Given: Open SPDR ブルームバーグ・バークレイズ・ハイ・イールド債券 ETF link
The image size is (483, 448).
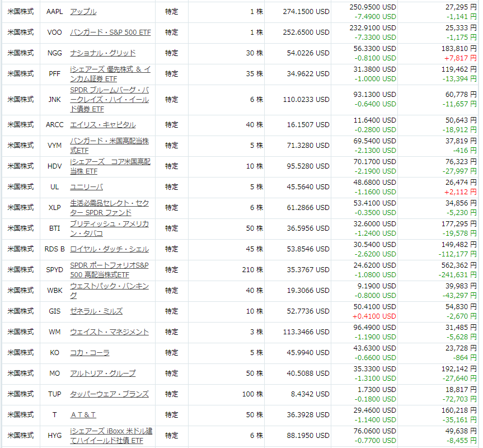Looking at the screenshot, I should (x=109, y=100).
